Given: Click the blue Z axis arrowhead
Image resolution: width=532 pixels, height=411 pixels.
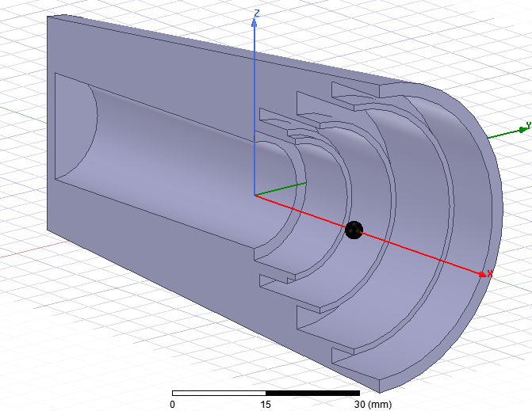Looking at the screenshot, I should [255, 23].
